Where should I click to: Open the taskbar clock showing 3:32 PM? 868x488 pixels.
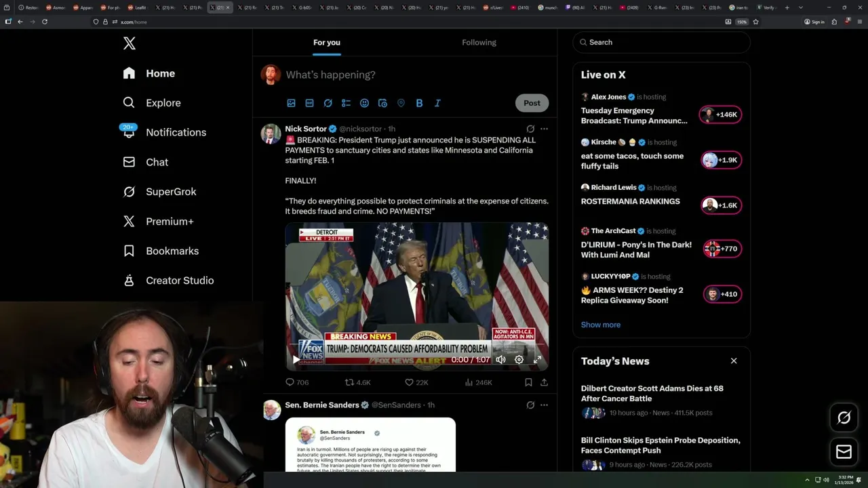pos(845,480)
